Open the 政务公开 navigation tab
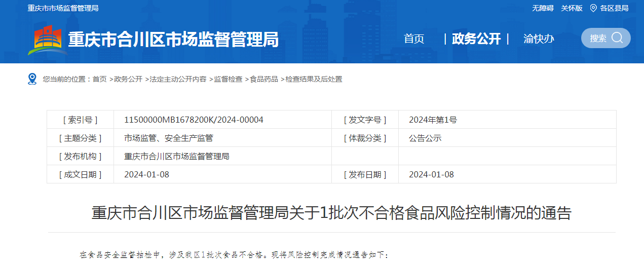This screenshot has height=262, width=644. coord(476,39)
